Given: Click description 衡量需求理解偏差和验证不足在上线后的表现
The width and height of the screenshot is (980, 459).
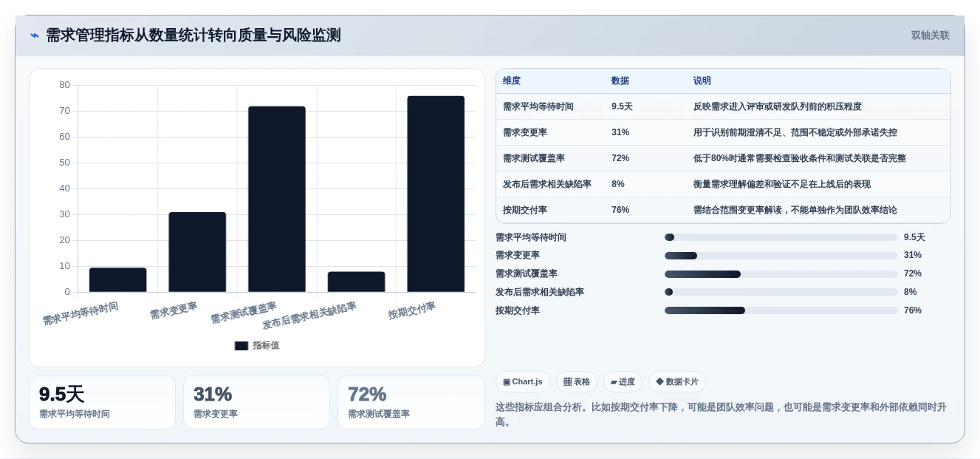Looking at the screenshot, I should (x=782, y=184).
